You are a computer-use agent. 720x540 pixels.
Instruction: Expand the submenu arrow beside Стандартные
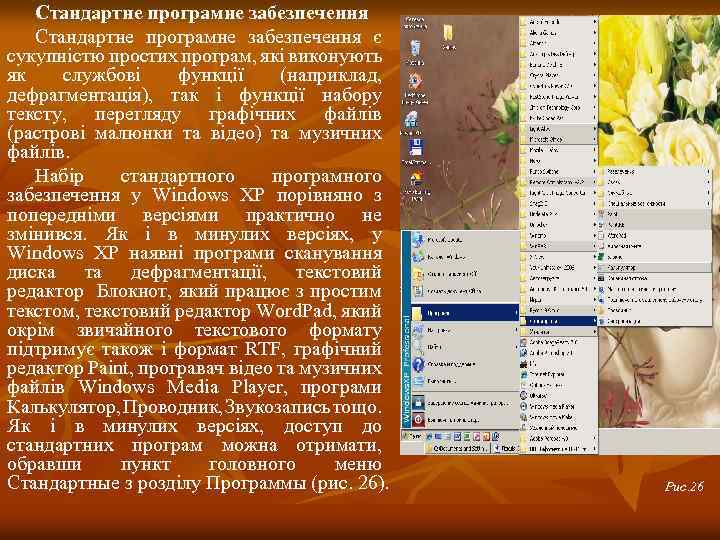pos(594,321)
